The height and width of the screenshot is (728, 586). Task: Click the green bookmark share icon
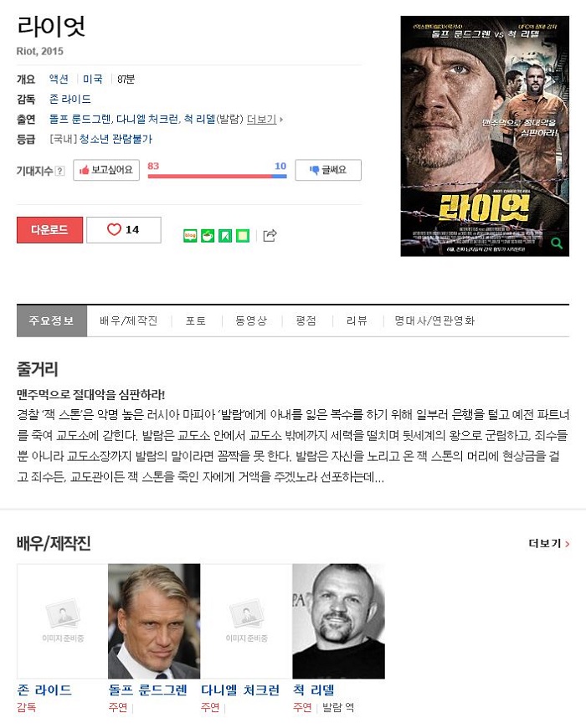(x=225, y=236)
